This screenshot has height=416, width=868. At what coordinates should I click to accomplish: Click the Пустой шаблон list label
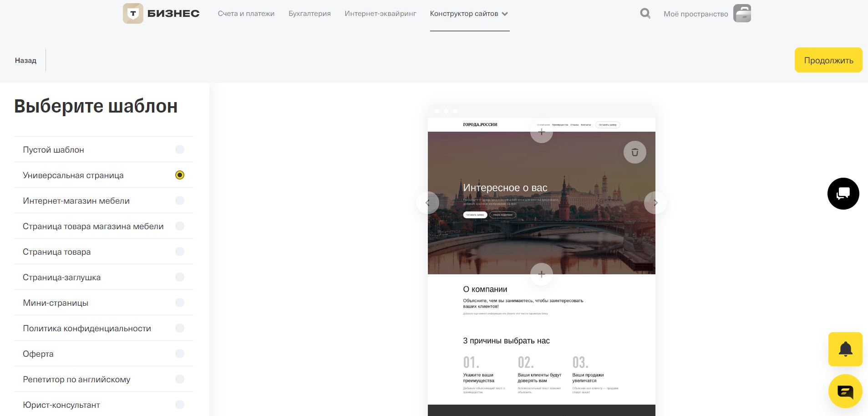[x=53, y=150]
